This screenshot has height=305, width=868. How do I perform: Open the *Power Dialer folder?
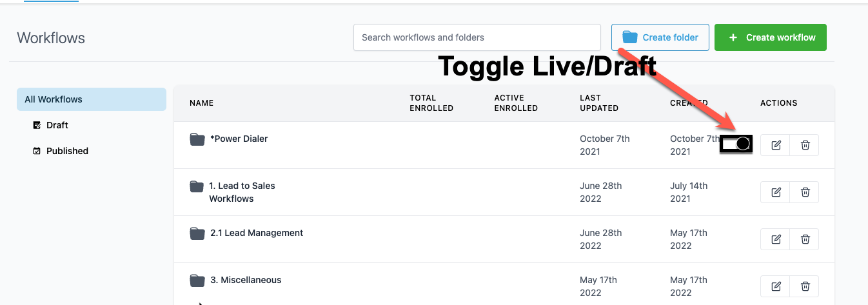(x=239, y=139)
